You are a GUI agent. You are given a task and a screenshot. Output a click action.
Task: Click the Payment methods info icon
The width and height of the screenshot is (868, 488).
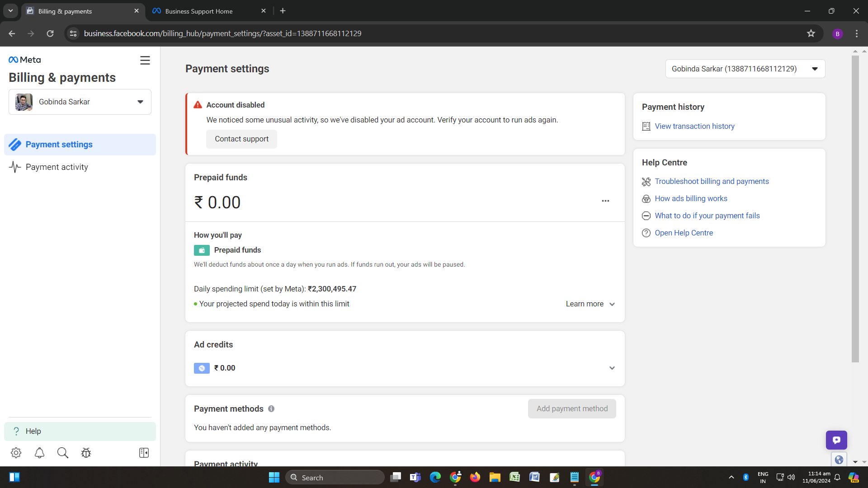tap(271, 409)
